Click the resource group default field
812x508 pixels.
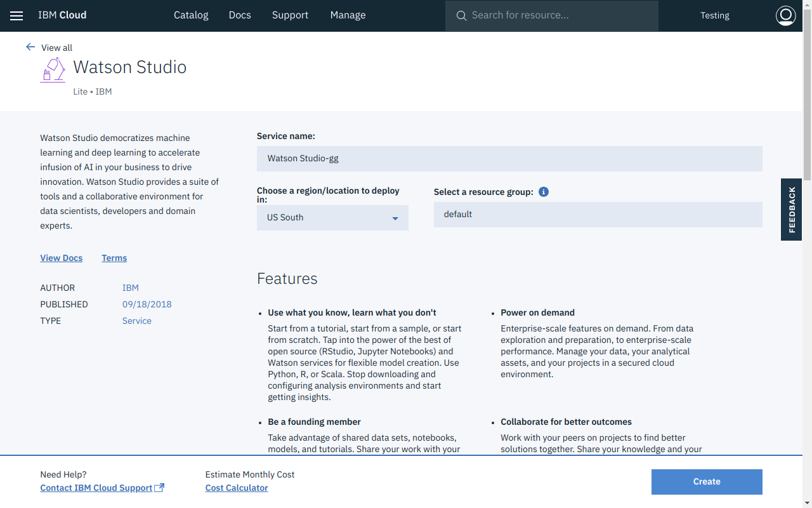(598, 215)
